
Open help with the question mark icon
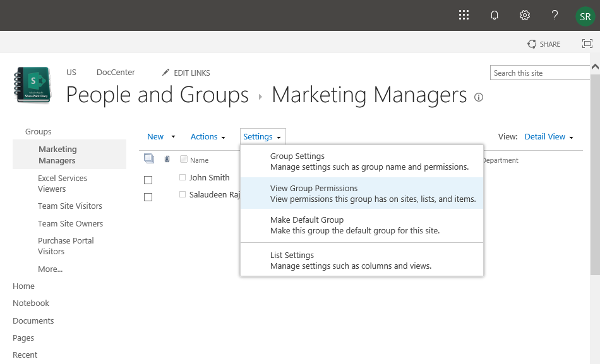(555, 15)
